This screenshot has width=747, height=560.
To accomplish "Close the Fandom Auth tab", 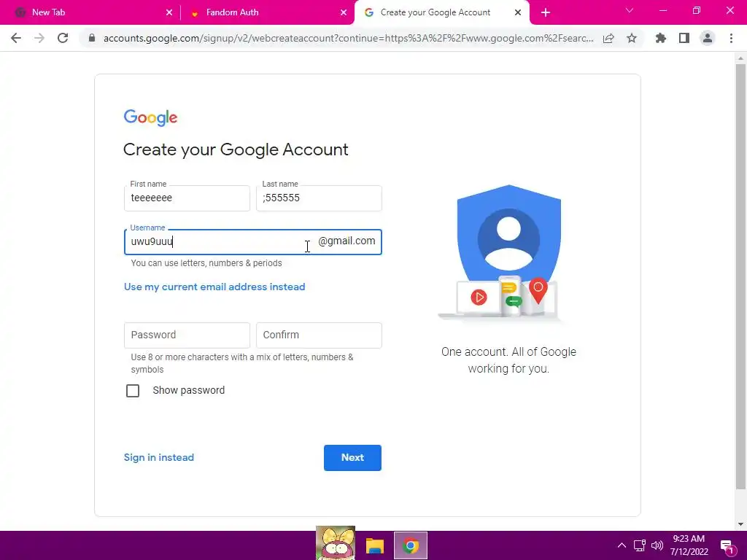I will [344, 13].
